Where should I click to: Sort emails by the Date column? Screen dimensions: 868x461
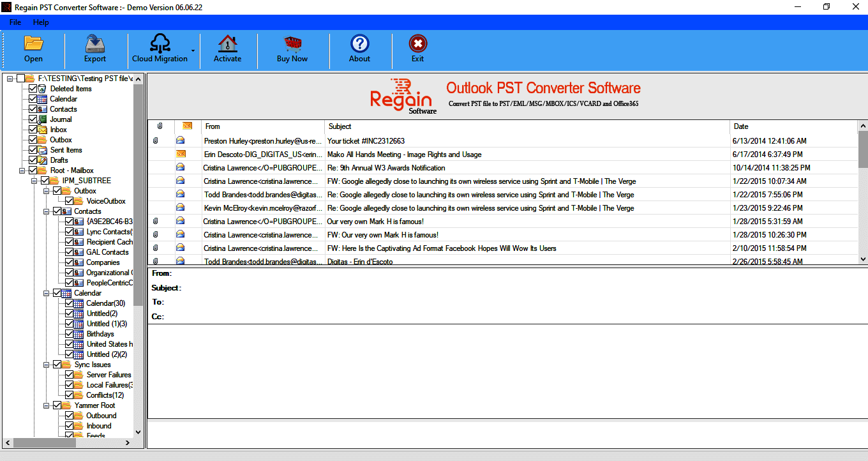point(794,126)
